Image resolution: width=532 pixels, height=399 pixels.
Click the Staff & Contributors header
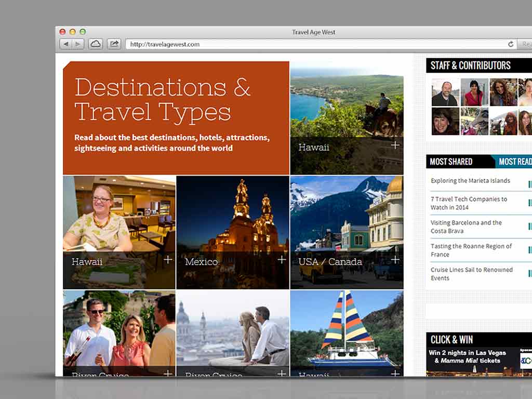(x=479, y=65)
